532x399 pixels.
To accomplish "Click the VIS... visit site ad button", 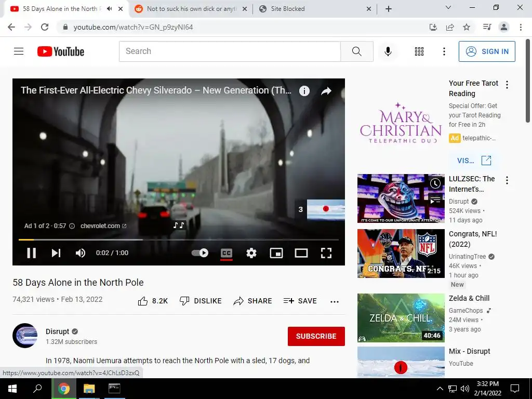I will [x=474, y=161].
